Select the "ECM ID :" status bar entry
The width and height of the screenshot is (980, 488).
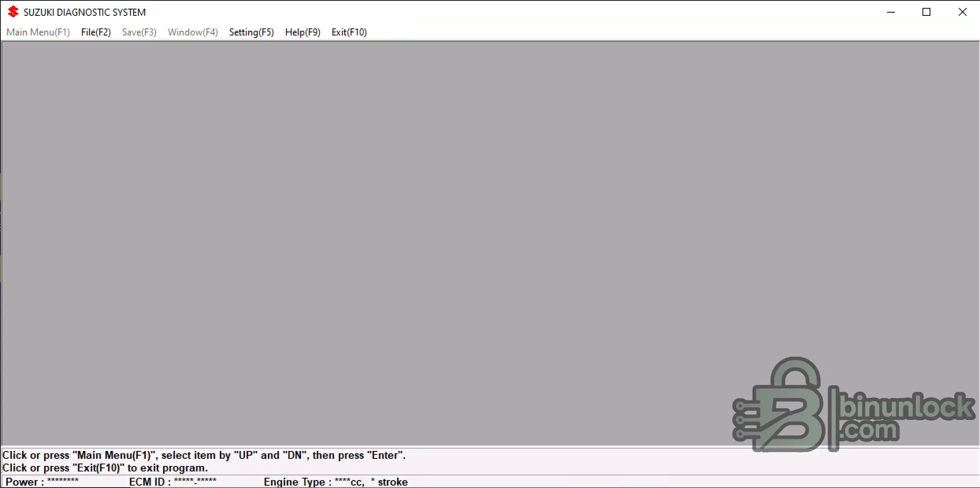point(173,482)
